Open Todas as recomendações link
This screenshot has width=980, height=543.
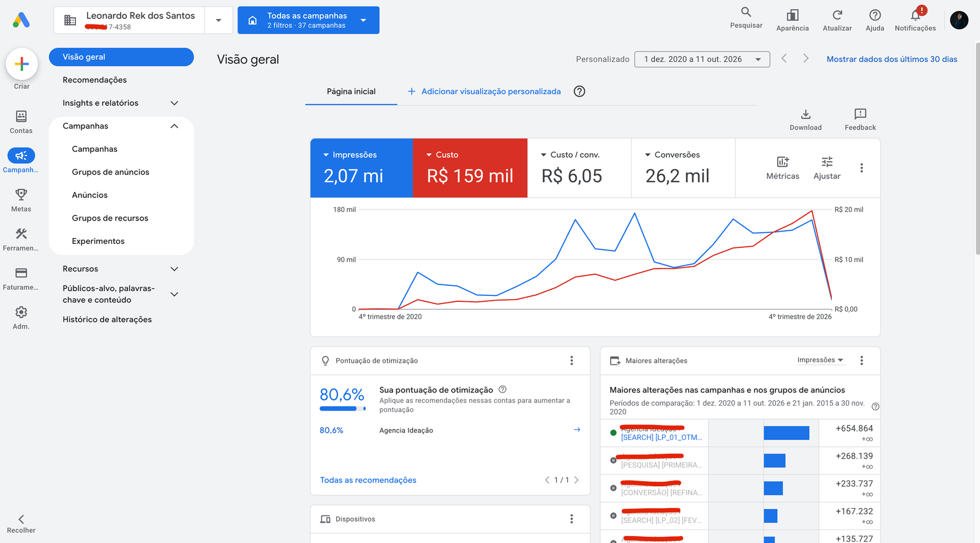click(x=368, y=480)
